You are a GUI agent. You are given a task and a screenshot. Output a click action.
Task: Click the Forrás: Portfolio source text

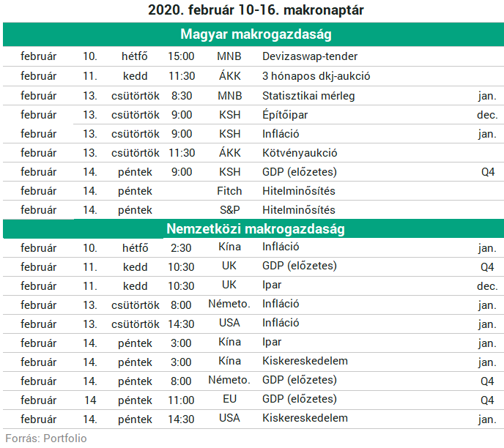(46, 438)
